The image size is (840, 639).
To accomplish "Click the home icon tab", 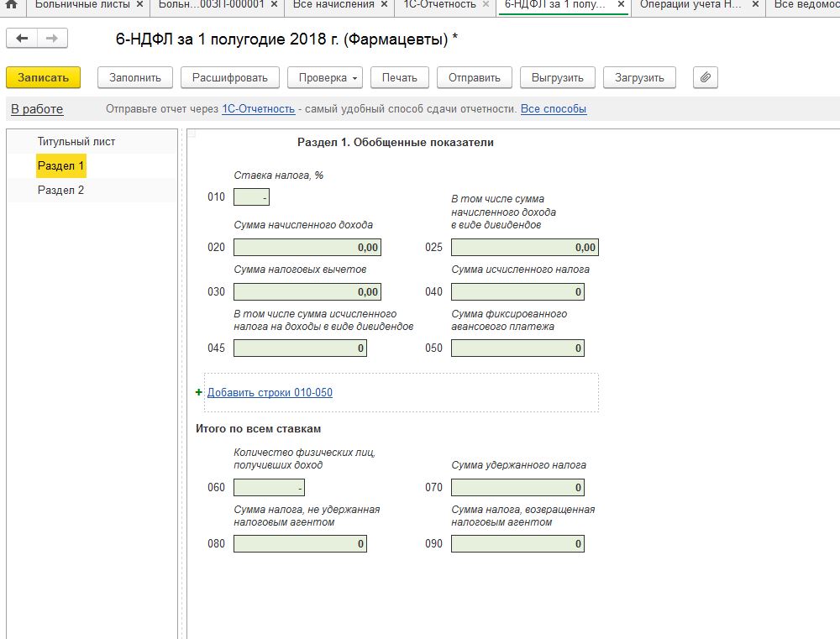I will (x=11, y=5).
